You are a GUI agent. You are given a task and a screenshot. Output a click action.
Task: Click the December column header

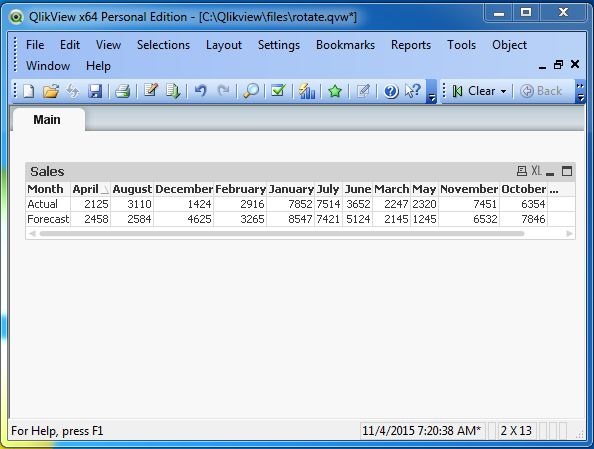tap(184, 189)
